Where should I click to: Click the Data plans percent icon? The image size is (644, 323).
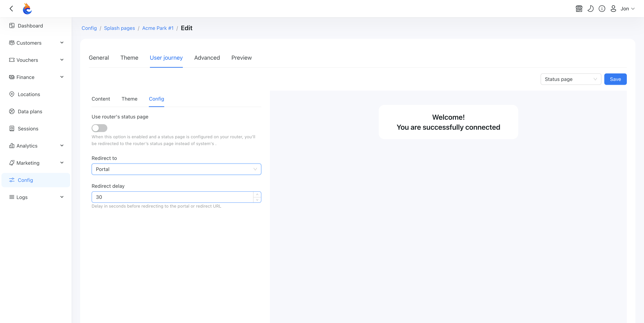(x=12, y=111)
